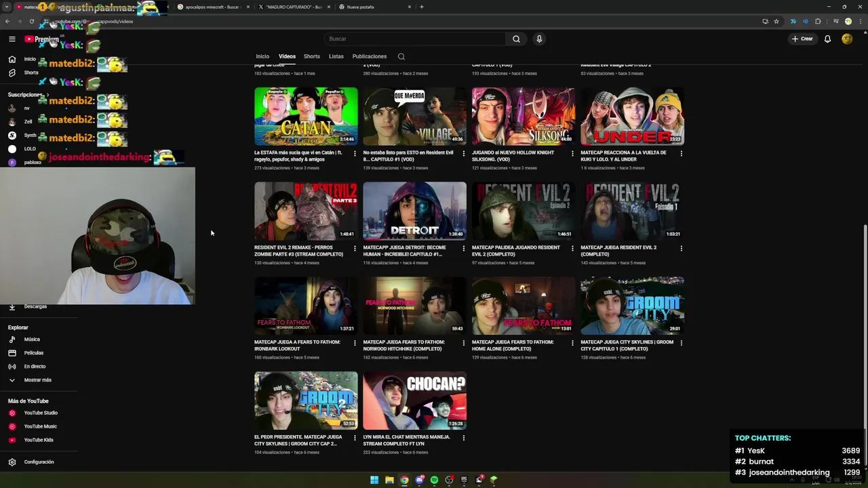Open the notifications bell
Image resolution: width=868 pixels, height=488 pixels.
827,39
